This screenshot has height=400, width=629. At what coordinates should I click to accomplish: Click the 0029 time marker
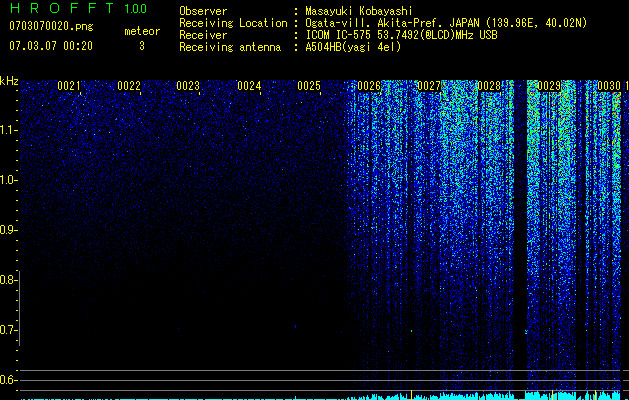[x=549, y=86]
